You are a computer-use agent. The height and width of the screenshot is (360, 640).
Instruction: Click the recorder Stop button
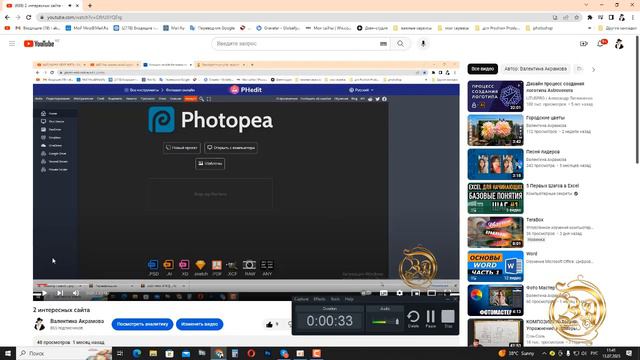click(448, 318)
